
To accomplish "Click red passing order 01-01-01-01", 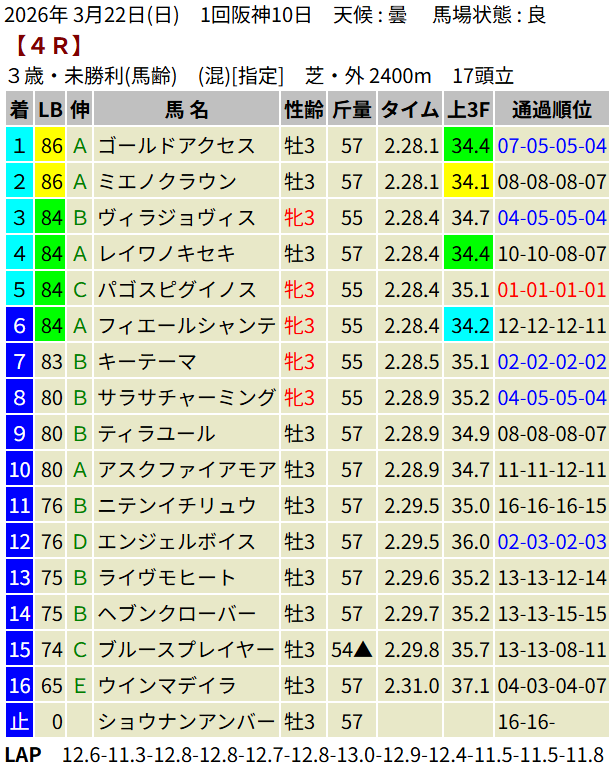I will pyautogui.click(x=551, y=290).
